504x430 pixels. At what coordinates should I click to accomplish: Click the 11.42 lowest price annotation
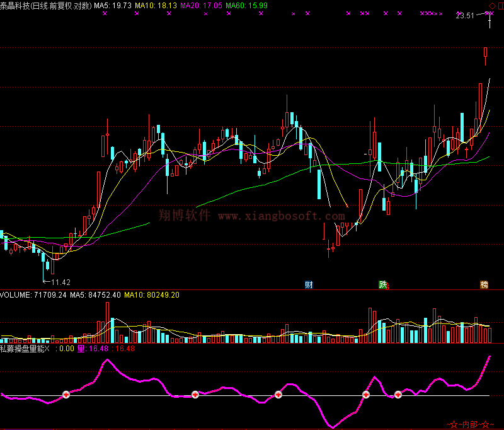click(60, 282)
